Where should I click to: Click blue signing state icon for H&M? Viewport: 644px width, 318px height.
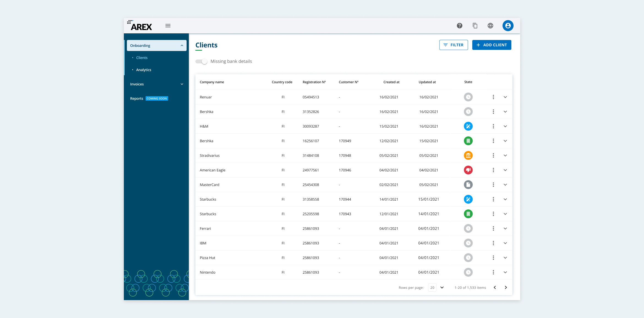(x=468, y=126)
